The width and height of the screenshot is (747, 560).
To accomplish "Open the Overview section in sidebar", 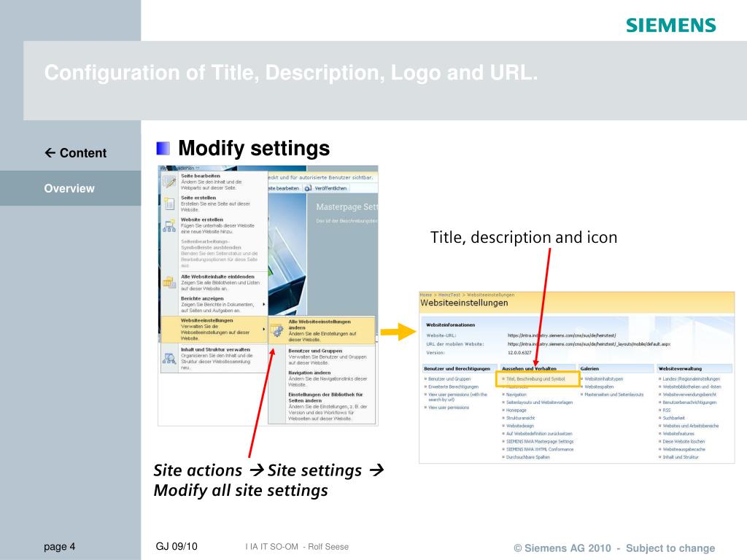I will click(x=71, y=189).
